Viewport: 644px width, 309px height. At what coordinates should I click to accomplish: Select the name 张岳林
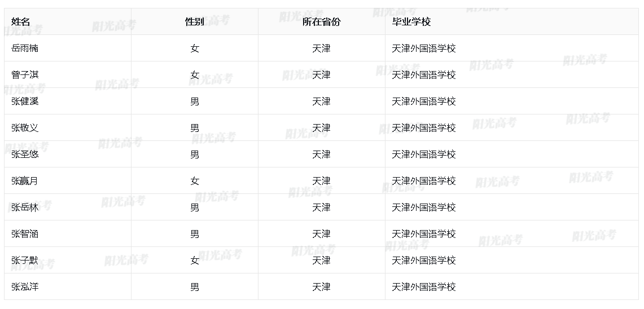point(25,208)
